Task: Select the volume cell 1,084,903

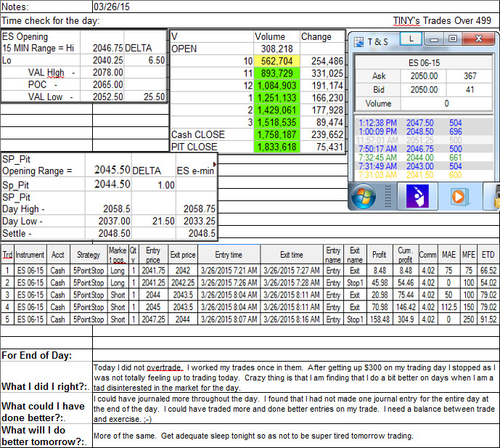Action: click(276, 86)
